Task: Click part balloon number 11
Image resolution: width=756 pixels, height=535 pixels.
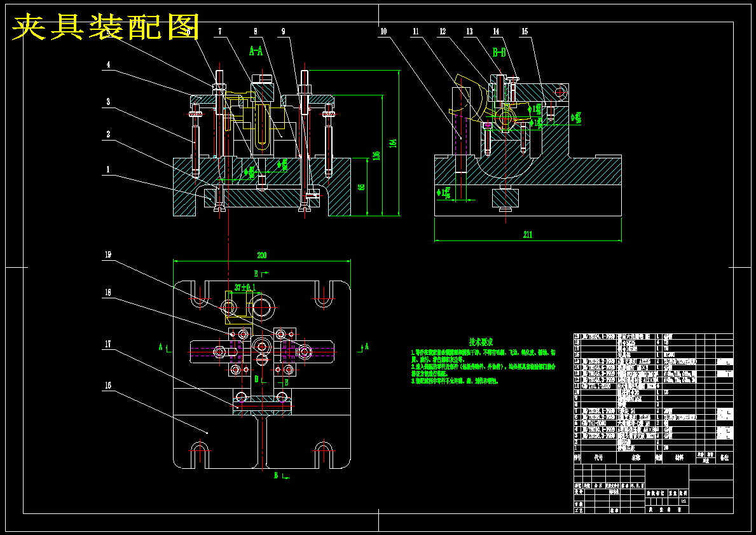Action: click(416, 31)
